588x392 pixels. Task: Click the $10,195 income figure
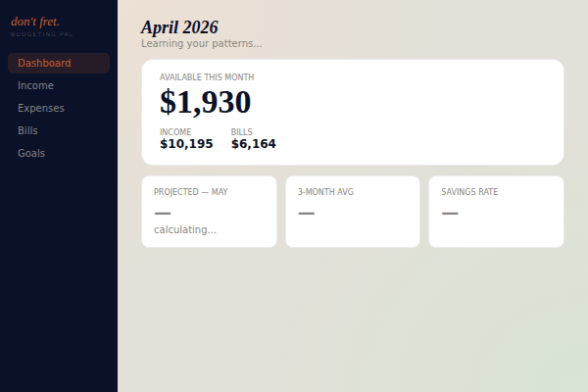(x=186, y=144)
